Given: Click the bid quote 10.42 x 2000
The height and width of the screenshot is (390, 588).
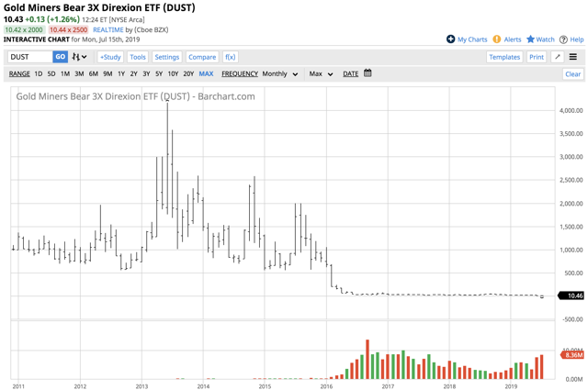Looking at the screenshot, I should (x=24, y=29).
